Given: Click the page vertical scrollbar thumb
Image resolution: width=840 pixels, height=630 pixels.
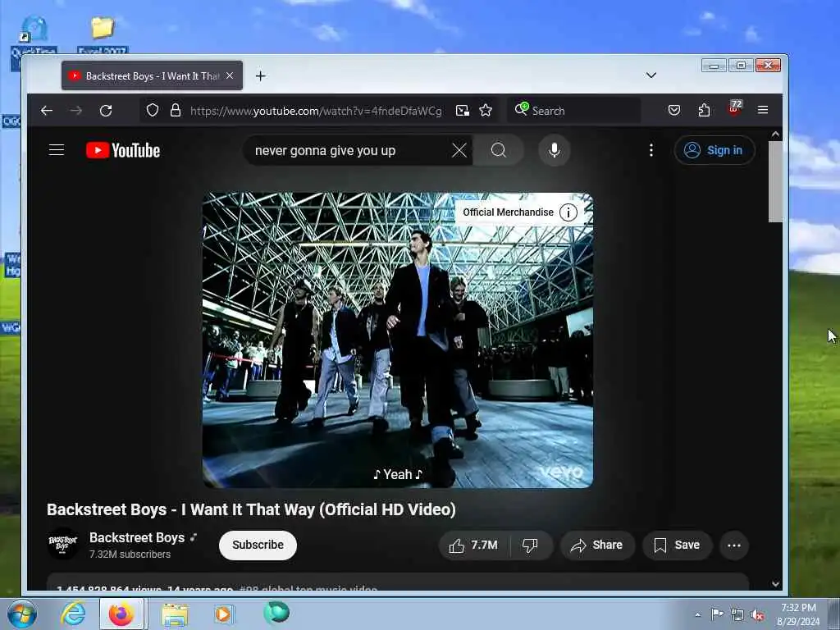Looking at the screenshot, I should (775, 181).
